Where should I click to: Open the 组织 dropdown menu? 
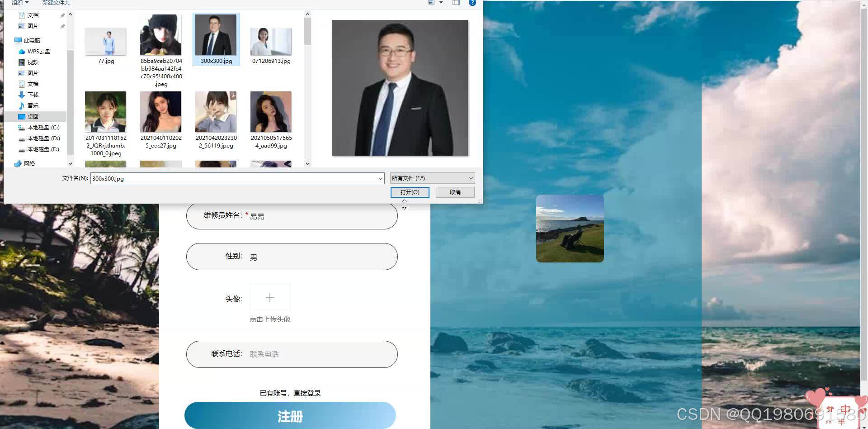(x=19, y=2)
